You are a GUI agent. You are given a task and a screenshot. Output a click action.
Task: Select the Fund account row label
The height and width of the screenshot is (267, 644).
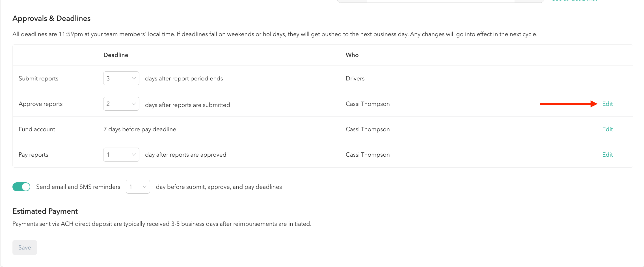point(37,129)
